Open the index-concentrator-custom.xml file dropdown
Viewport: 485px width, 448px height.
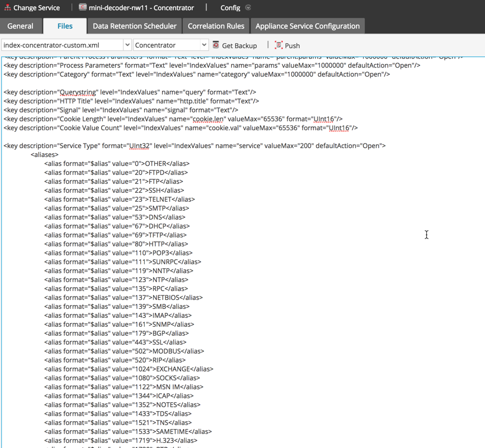pyautogui.click(x=127, y=45)
